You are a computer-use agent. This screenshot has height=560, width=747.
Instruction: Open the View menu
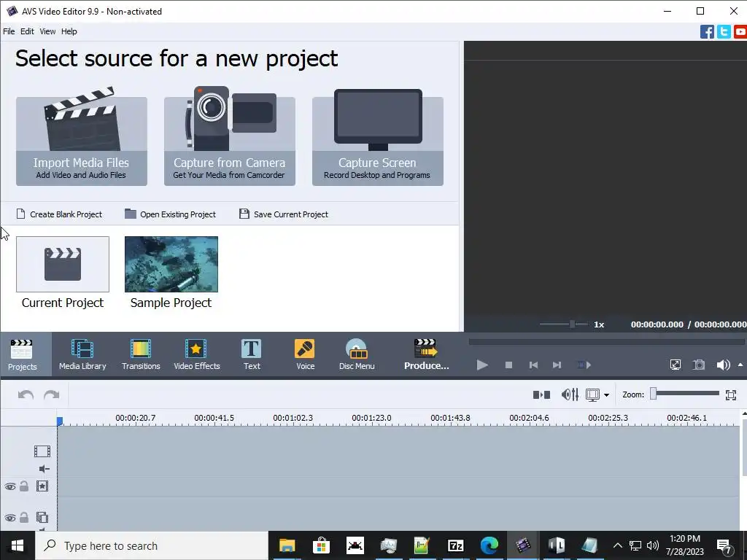[x=47, y=31]
